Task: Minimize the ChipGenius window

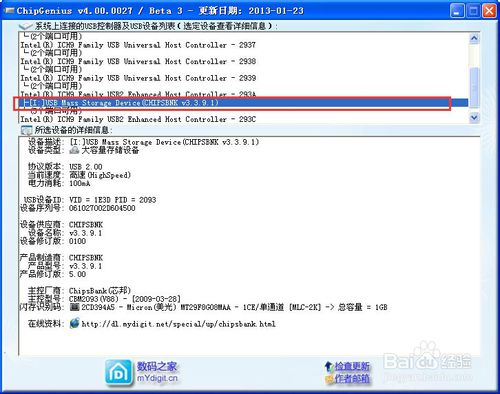Action: coord(457,11)
